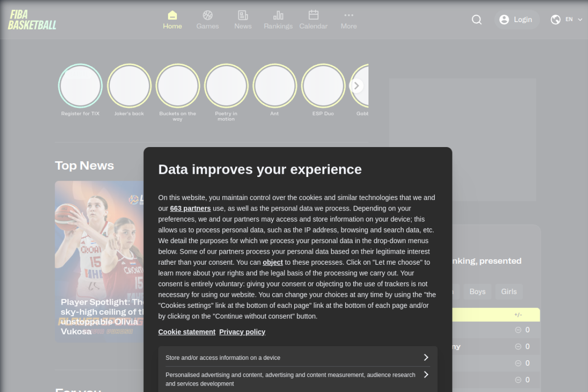Open the Home nav item
The width and height of the screenshot is (588, 392).
[172, 20]
